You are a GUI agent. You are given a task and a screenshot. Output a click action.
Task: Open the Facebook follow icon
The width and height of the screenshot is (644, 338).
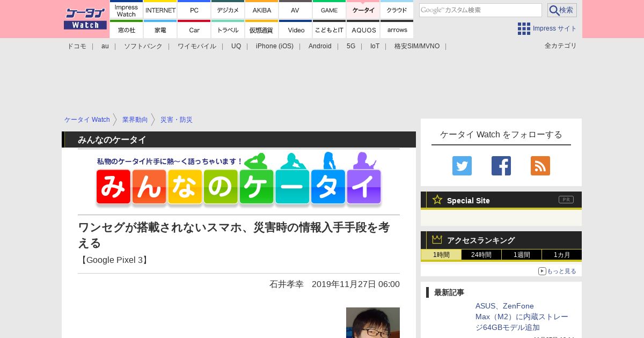(x=501, y=166)
